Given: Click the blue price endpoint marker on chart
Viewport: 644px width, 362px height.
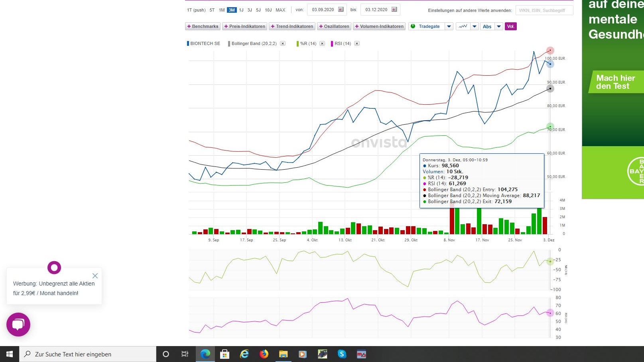Looking at the screenshot, I should tap(550, 64).
